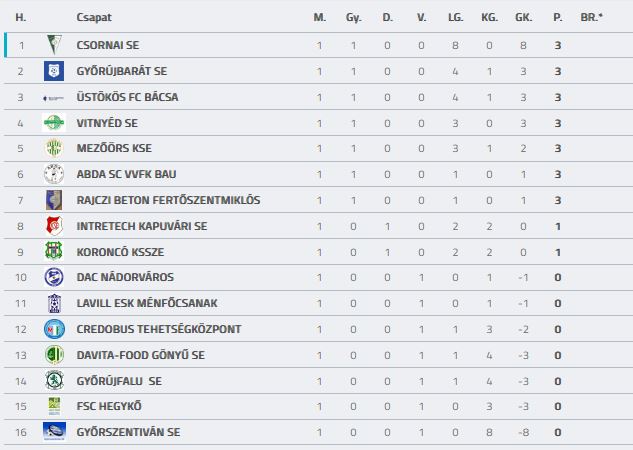Sort by the Csapat column header
Viewport: 633px width, 450px height.
(x=94, y=17)
